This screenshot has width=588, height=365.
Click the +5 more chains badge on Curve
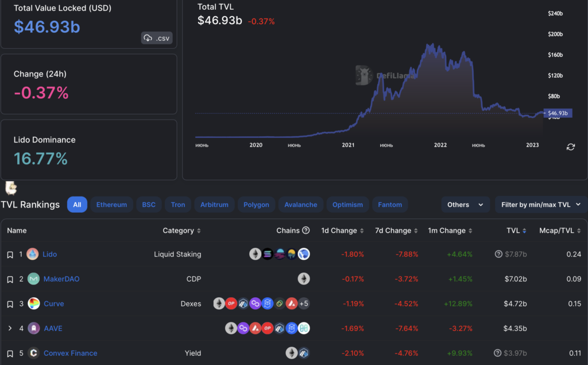(x=304, y=303)
